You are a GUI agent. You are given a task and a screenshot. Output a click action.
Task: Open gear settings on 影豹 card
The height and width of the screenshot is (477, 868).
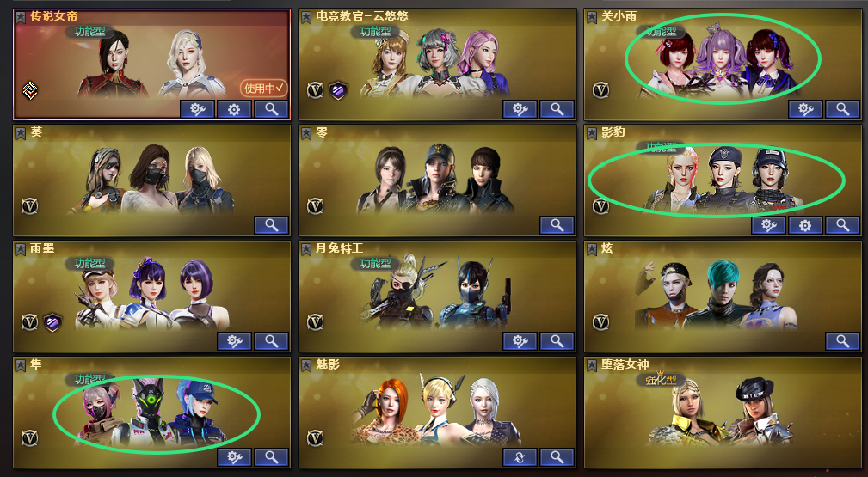click(x=805, y=225)
